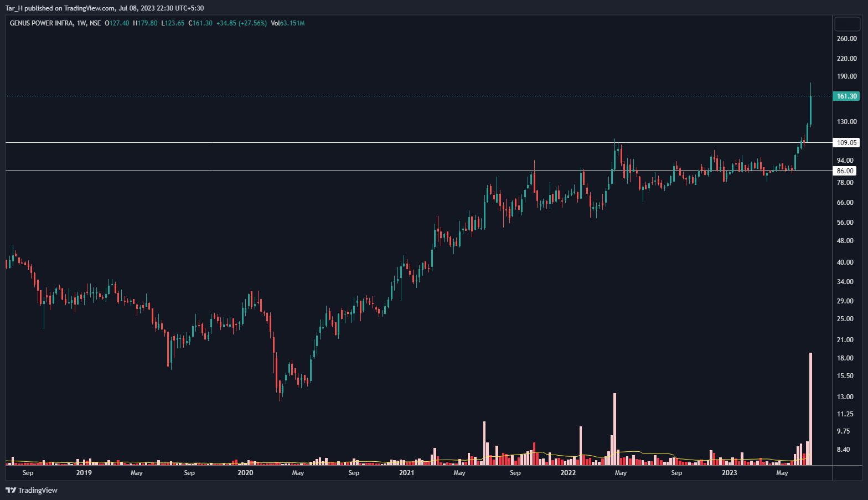This screenshot has width=868, height=500.
Task: Click the 34.00 price scale label
Action: pos(845,282)
